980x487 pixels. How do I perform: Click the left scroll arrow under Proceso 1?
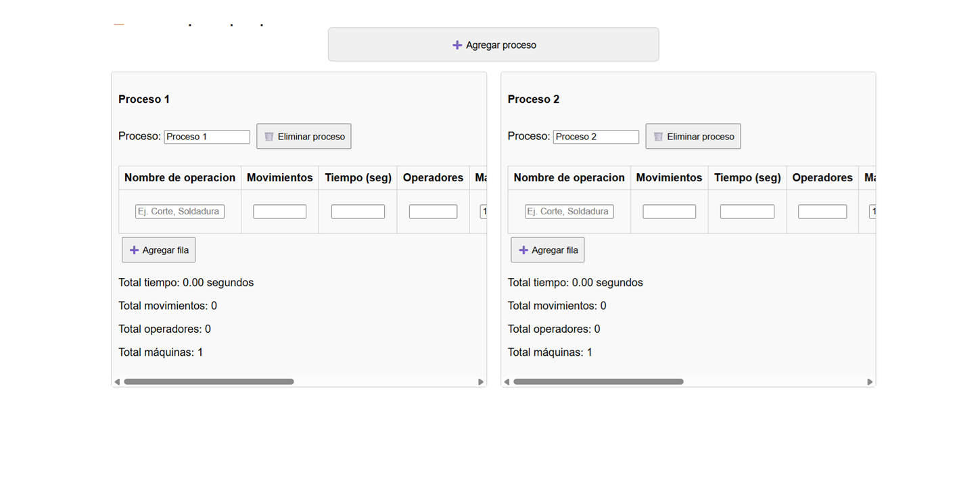[118, 381]
